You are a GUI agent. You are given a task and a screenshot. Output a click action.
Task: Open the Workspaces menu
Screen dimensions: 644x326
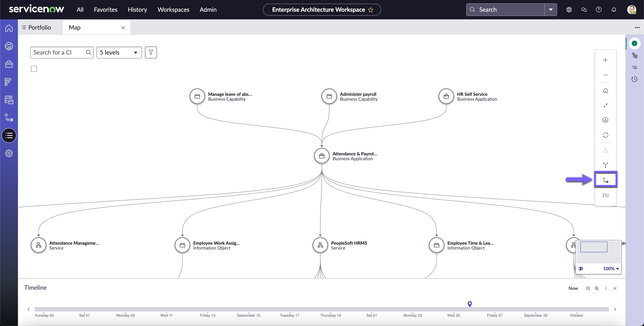coord(173,10)
